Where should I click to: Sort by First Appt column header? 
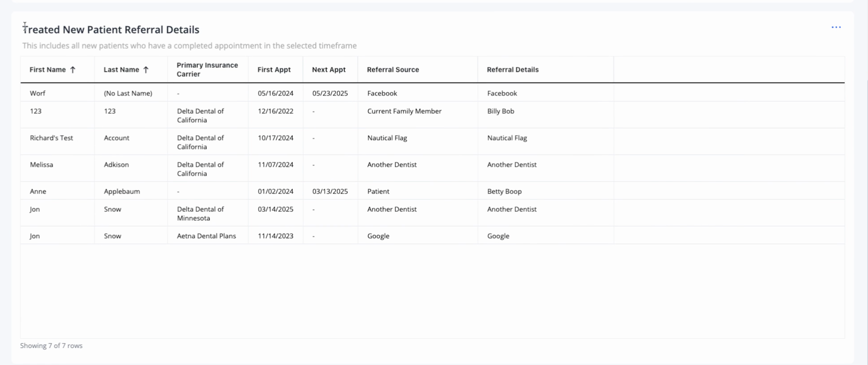pyautogui.click(x=274, y=70)
